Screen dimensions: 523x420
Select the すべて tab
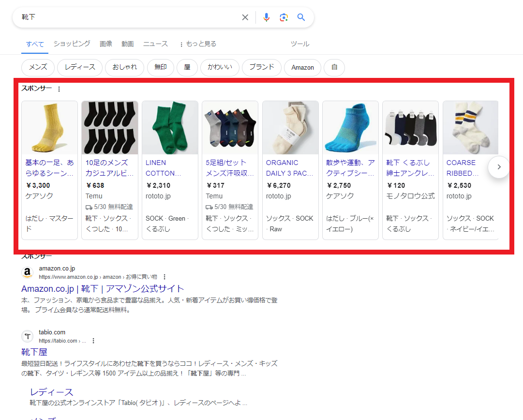pos(35,44)
